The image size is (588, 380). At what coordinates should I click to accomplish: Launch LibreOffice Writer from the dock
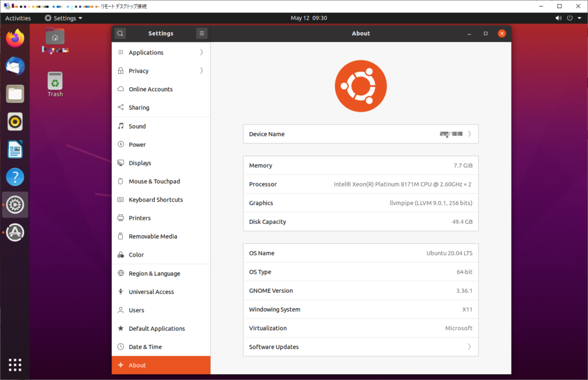click(15, 149)
